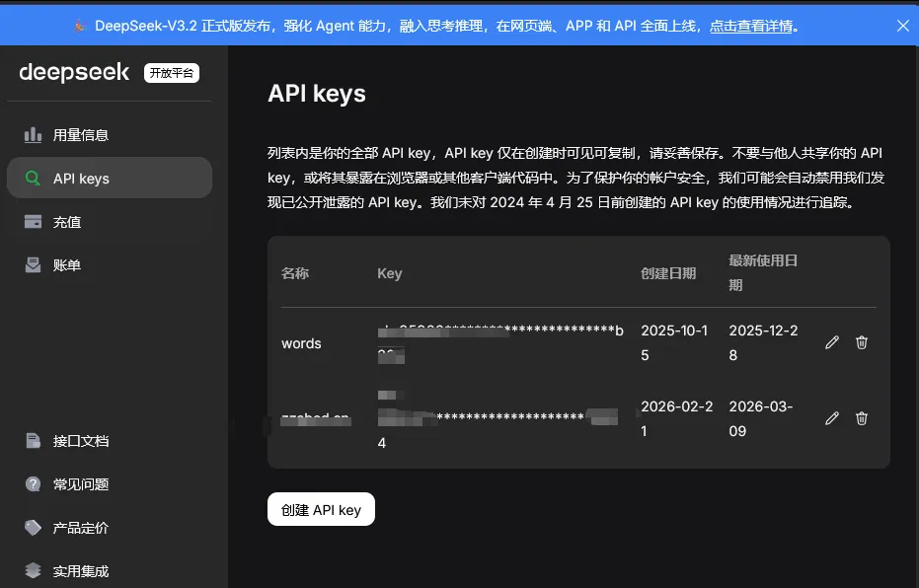This screenshot has width=919, height=588.
Task: Edit the words API key name
Action: pyautogui.click(x=832, y=342)
